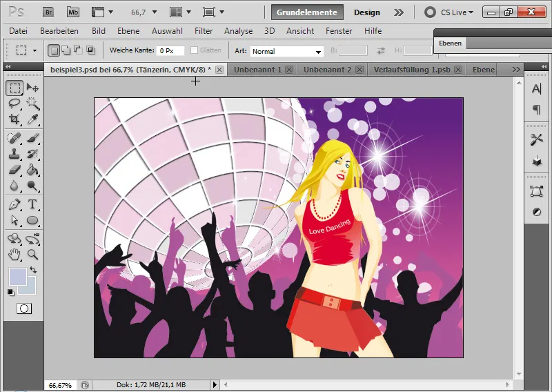
Task: Select the Move tool
Action: (x=32, y=88)
